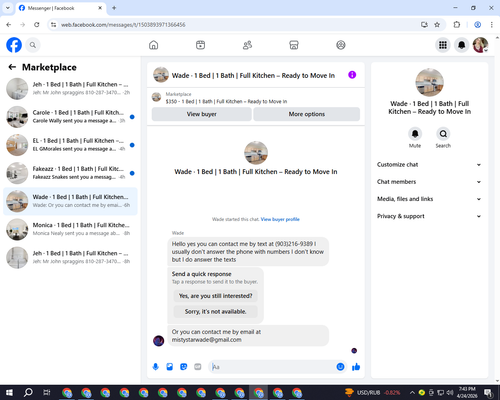Search in conversation with magnifier icon
Screen dimensions: 500x400
click(443, 134)
